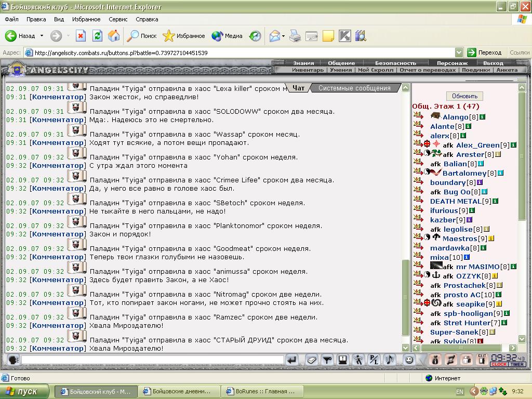532x399 pixels.
Task: Click the info icon next to ifurious[9]
Action: 472,210
